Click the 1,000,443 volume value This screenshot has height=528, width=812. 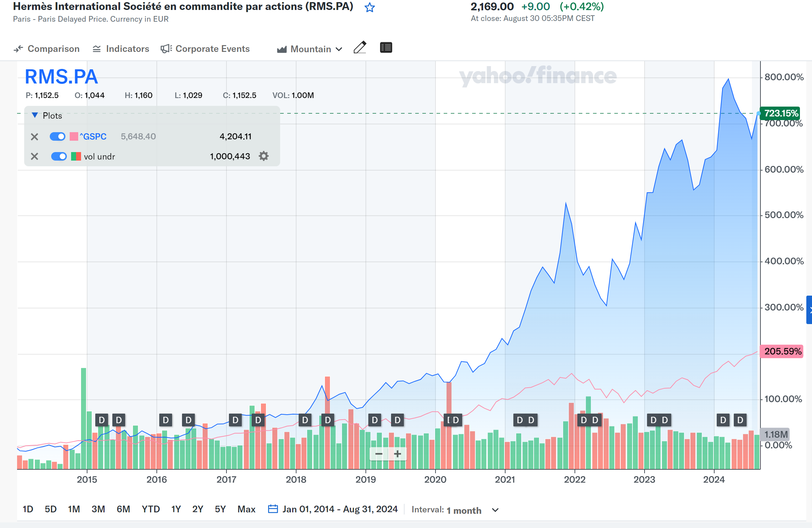pyautogui.click(x=230, y=156)
